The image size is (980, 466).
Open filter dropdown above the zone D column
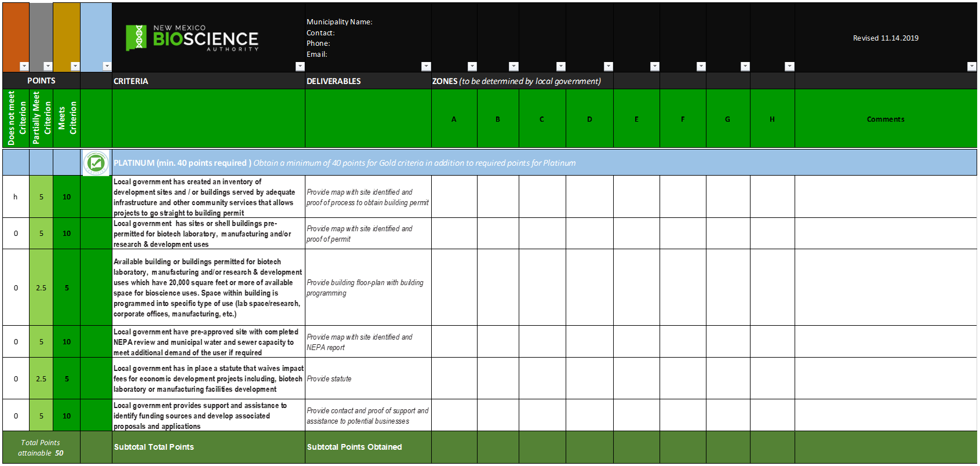coord(608,66)
